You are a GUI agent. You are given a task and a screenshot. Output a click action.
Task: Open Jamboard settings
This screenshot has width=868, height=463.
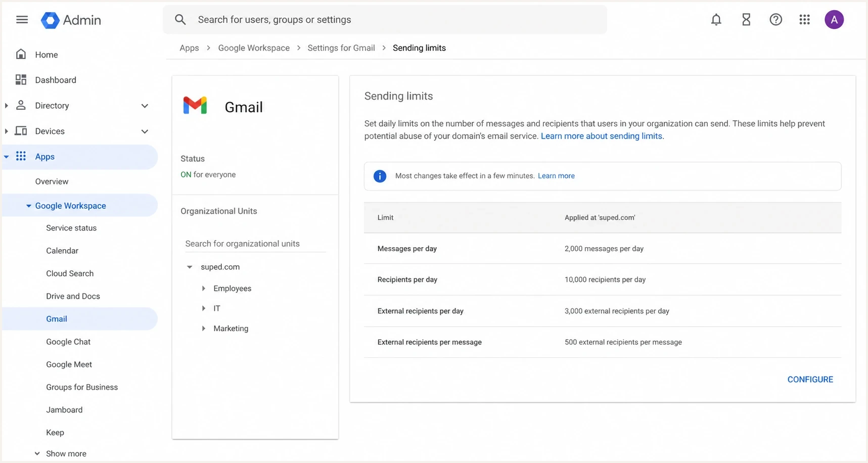click(64, 410)
